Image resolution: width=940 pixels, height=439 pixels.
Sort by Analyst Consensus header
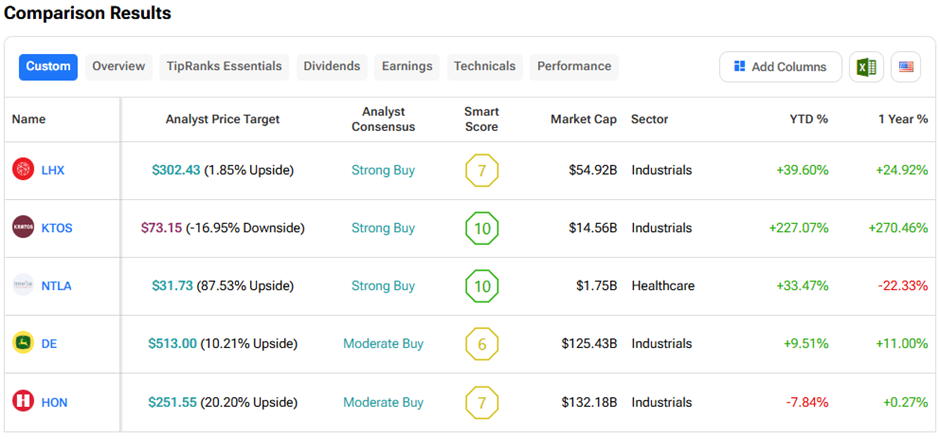(x=383, y=119)
